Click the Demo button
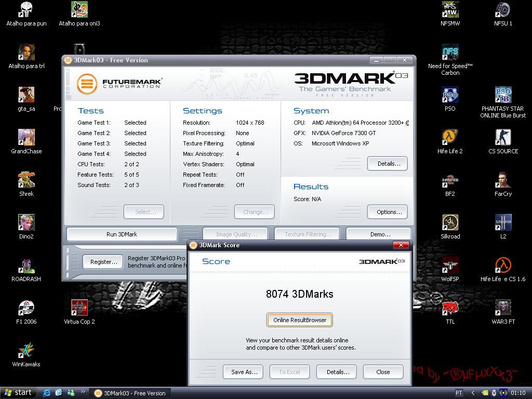532x399 pixels. pyautogui.click(x=379, y=234)
